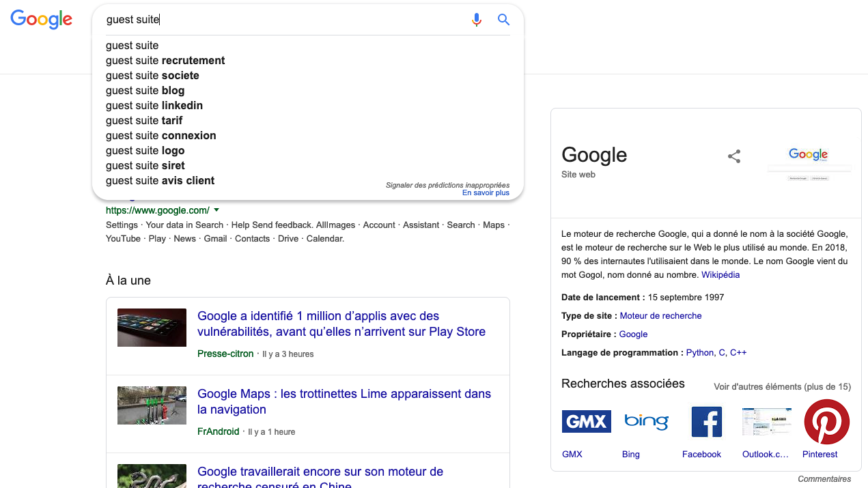Open the GMX logo thumbnail
Screen dimensions: 868x488
tap(586, 422)
